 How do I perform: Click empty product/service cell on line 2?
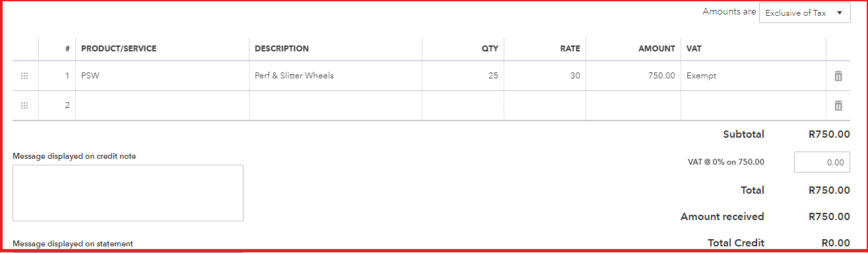coord(162,105)
